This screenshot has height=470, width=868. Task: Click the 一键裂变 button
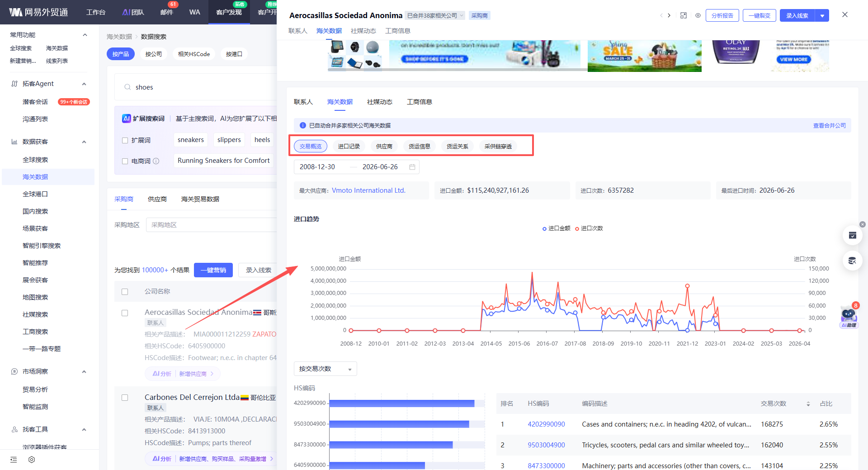759,15
